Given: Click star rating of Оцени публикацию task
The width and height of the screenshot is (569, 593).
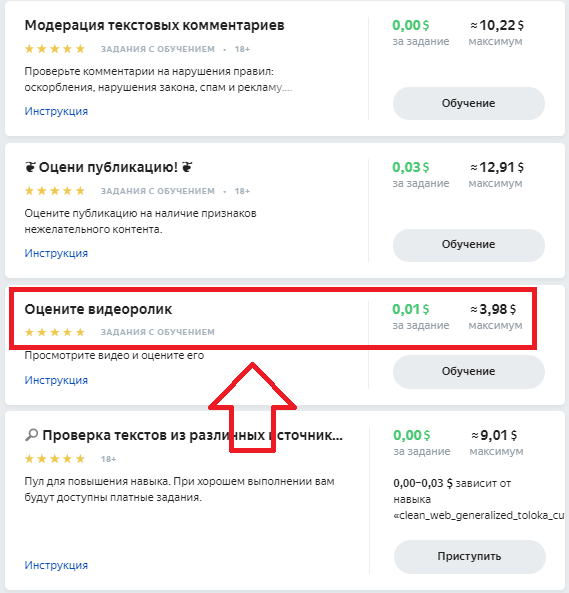Looking at the screenshot, I should (55, 191).
